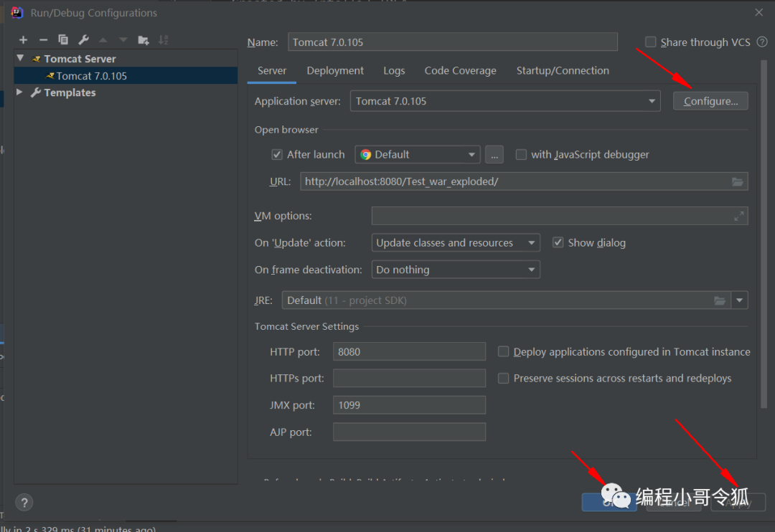Switch to the Logs tab
775x532 pixels.
394,71
